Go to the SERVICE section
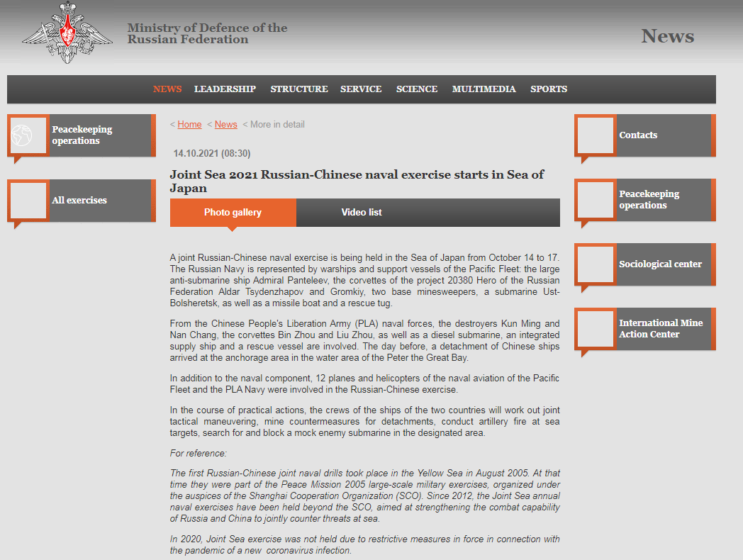The width and height of the screenshot is (743, 560). (x=361, y=89)
